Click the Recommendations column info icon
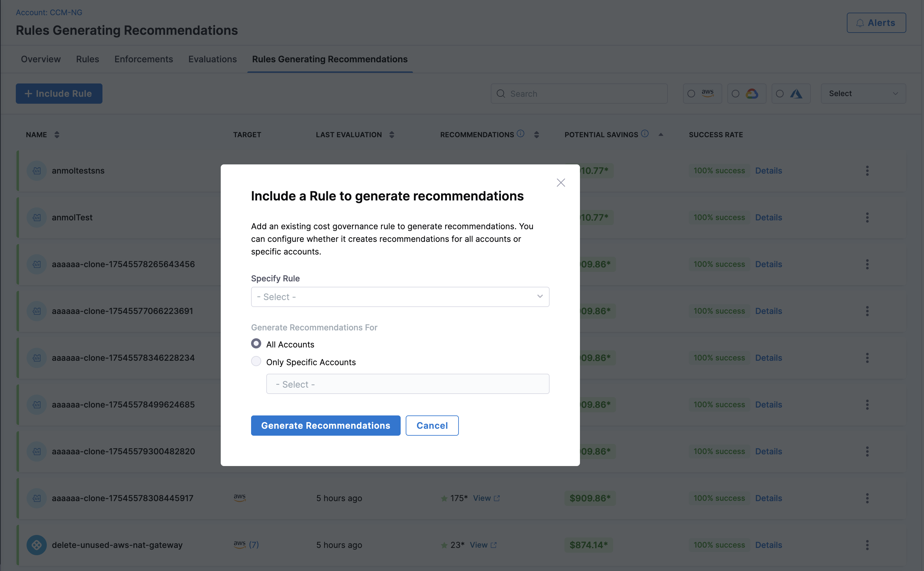This screenshot has height=571, width=924. pyautogui.click(x=520, y=134)
